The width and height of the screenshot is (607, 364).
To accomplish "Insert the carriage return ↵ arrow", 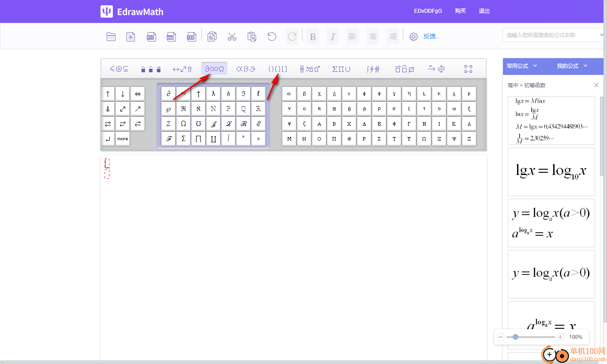I will point(108,138).
